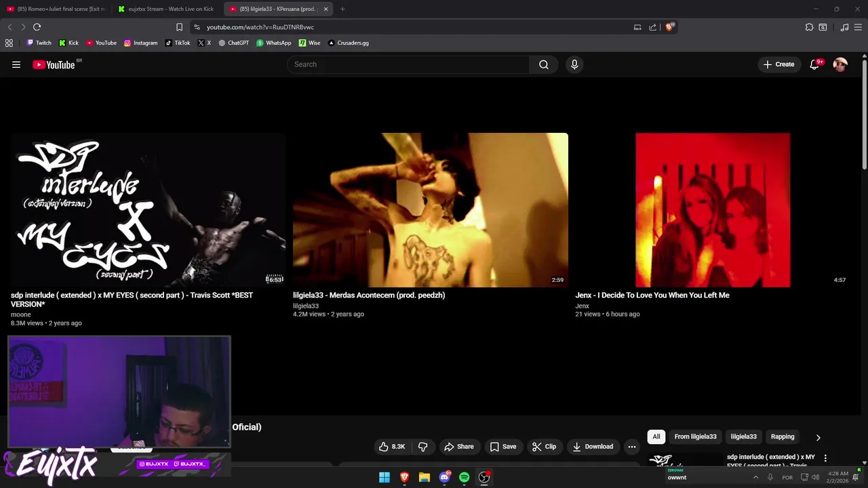Image resolution: width=868 pixels, height=488 pixels.
Task: Open the Brave browser main menu
Action: tap(857, 27)
